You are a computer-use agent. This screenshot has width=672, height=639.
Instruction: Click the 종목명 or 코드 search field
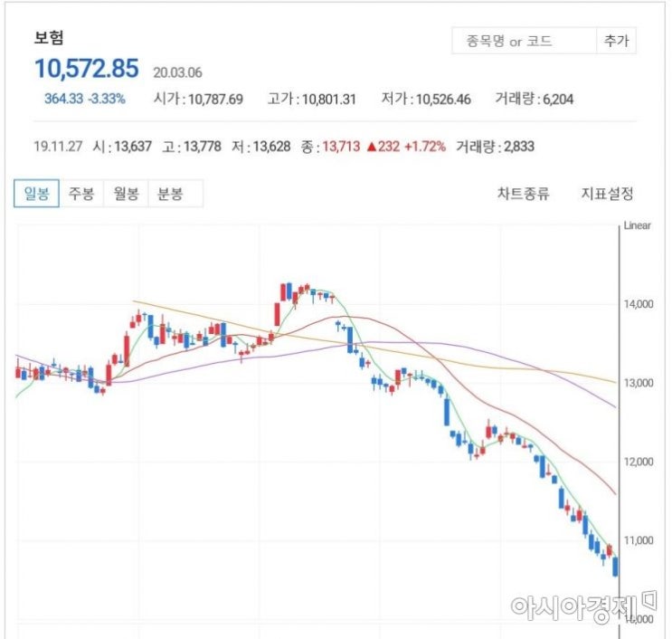tap(524, 41)
